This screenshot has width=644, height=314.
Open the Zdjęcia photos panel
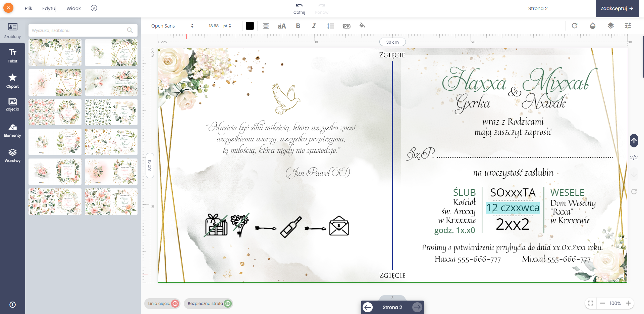(12, 104)
